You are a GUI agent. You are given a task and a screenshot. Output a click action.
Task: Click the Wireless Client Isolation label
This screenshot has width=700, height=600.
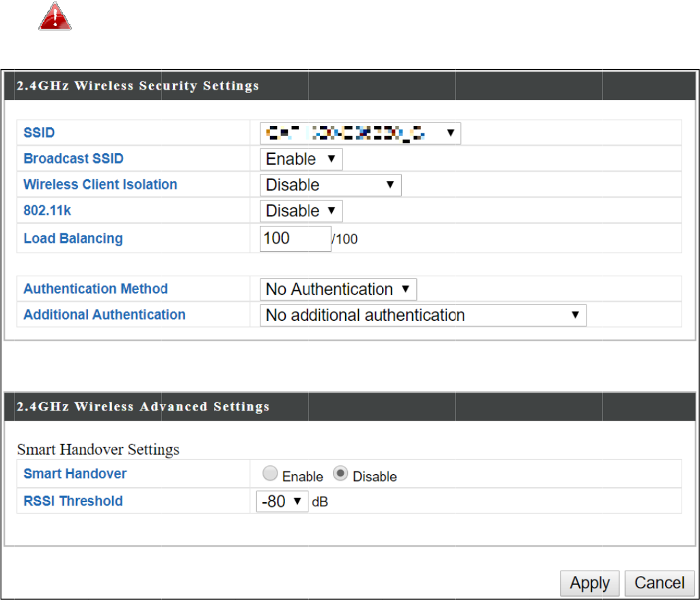100,185
